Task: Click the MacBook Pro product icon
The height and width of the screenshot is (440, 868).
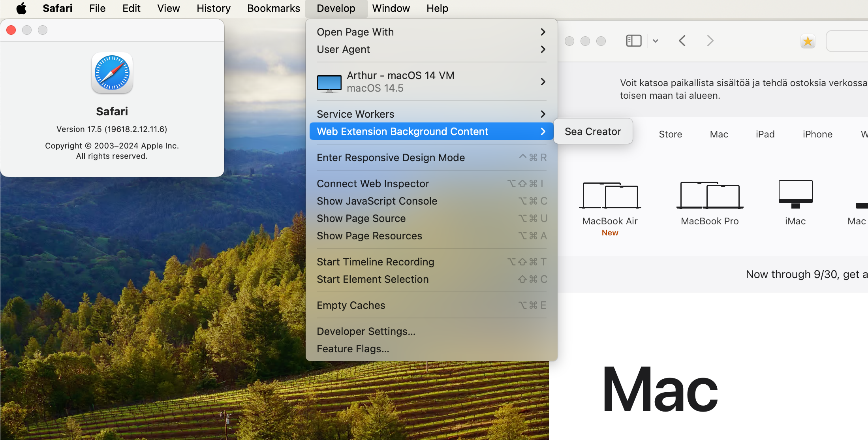Action: [710, 196]
